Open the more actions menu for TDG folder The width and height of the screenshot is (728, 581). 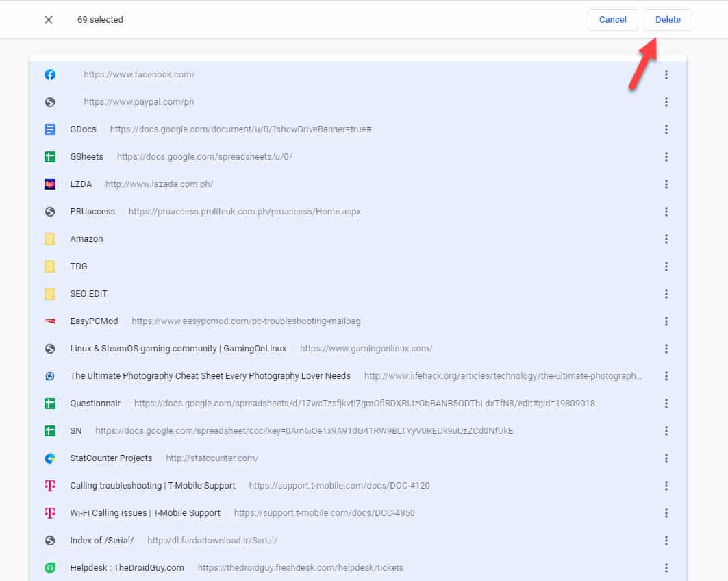[666, 267]
